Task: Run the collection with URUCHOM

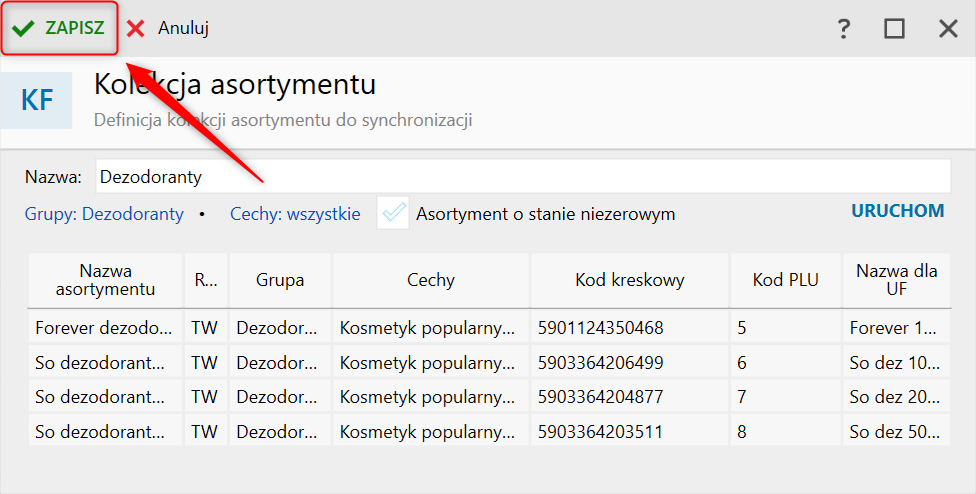Action: pyautogui.click(x=898, y=211)
